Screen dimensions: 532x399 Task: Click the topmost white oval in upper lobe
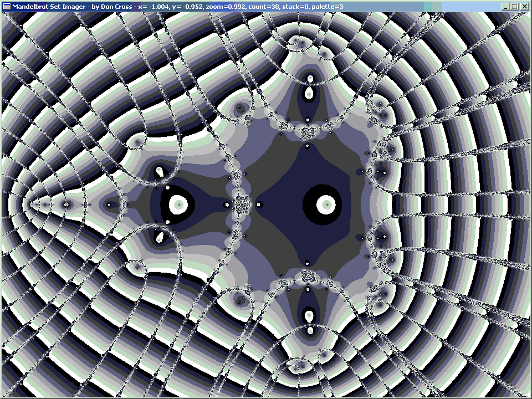310,79
